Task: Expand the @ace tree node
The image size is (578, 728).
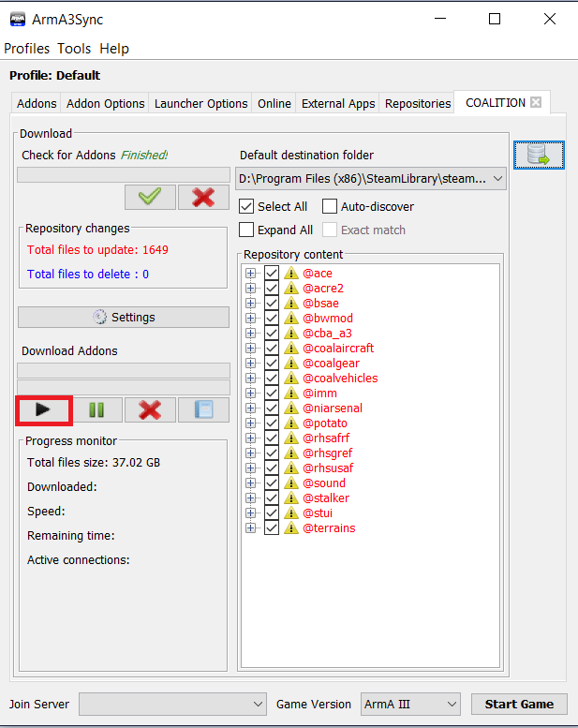Action: click(250, 274)
